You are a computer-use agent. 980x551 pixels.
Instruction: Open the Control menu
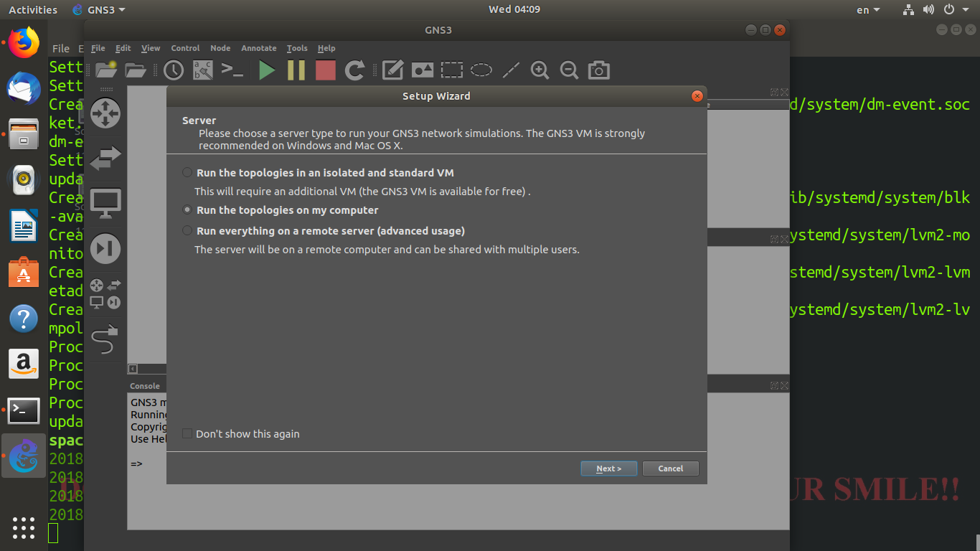coord(185,48)
